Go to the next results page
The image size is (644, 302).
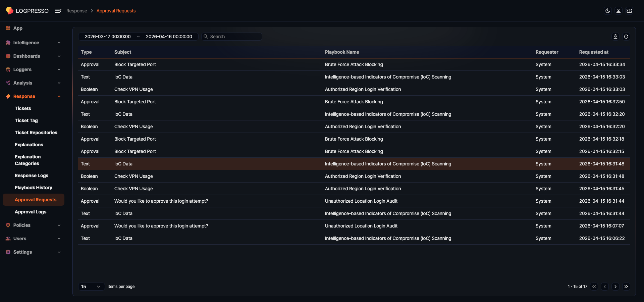point(615,287)
